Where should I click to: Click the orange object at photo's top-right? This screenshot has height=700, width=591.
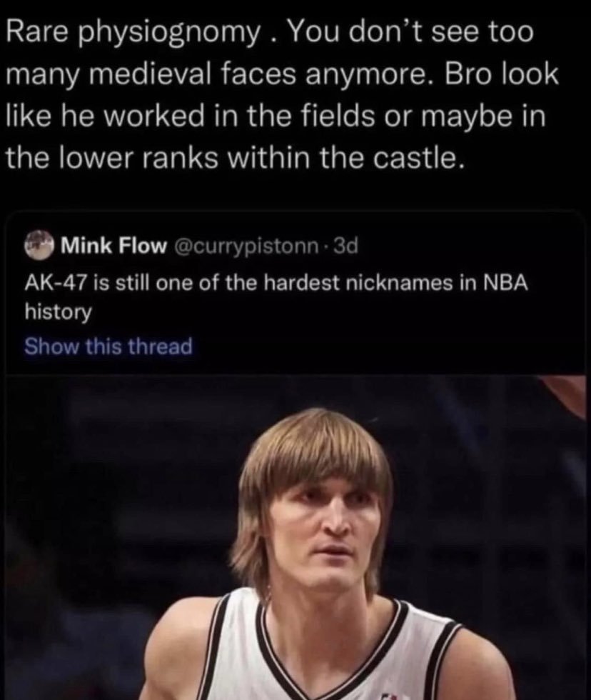coord(568,391)
